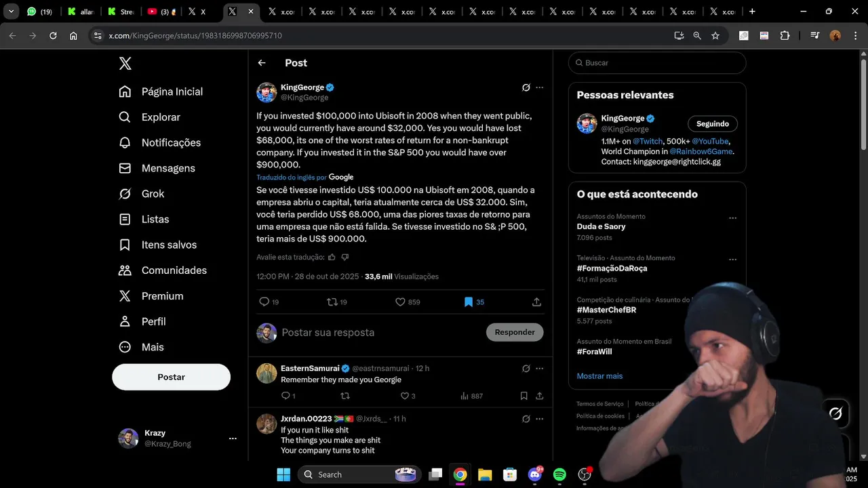Click the Postar button

point(171,377)
